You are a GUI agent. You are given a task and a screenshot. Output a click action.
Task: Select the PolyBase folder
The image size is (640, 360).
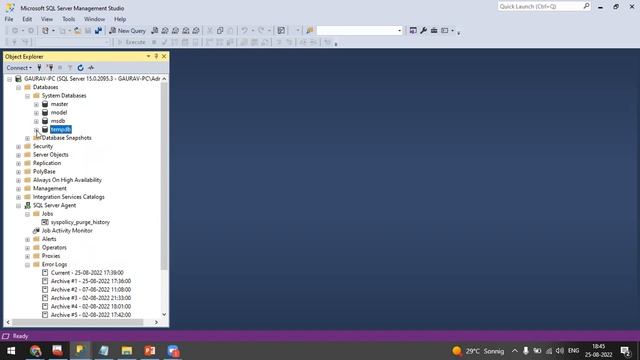point(44,171)
